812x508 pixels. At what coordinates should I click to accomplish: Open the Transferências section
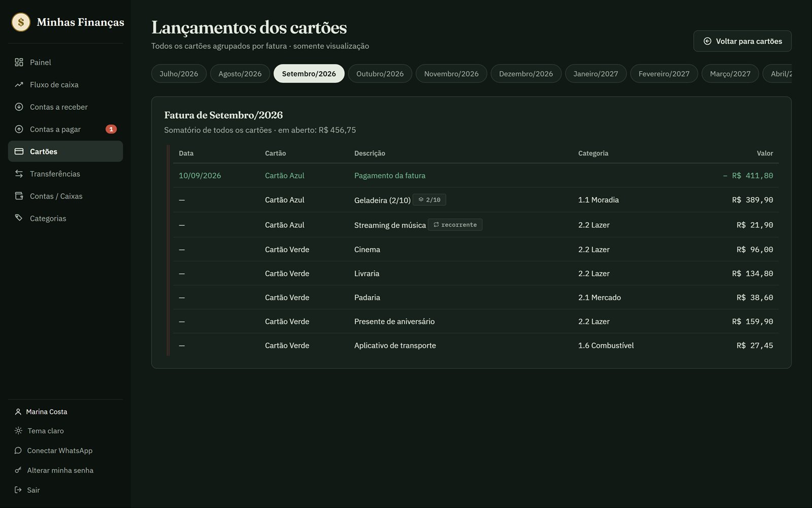pyautogui.click(x=65, y=174)
